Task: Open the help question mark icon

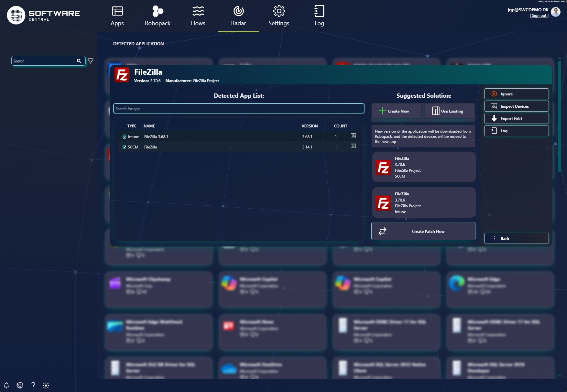Action: [33, 385]
